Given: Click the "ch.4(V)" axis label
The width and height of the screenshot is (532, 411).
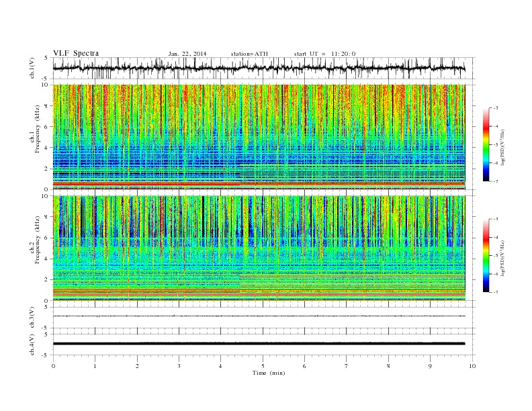Looking at the screenshot, I should tap(32, 345).
